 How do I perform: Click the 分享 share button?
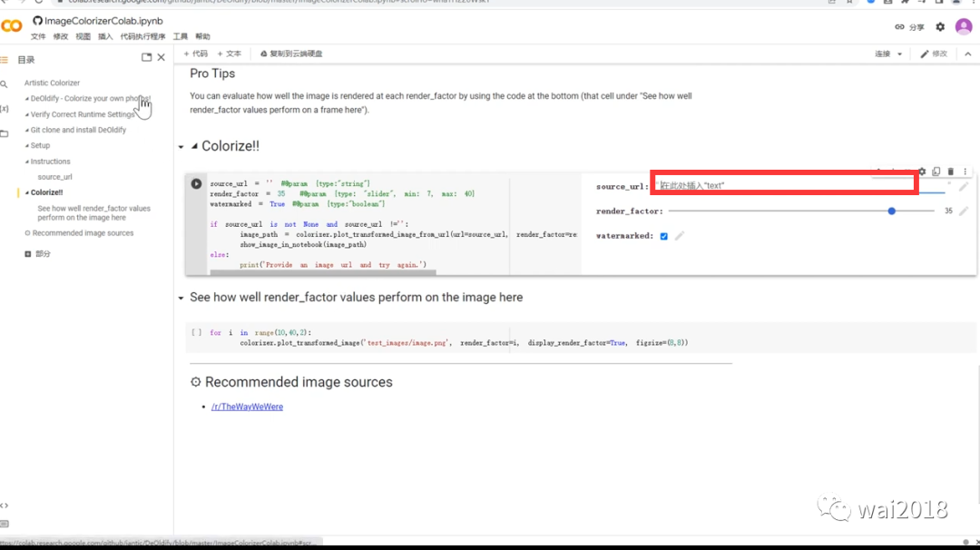tap(916, 27)
